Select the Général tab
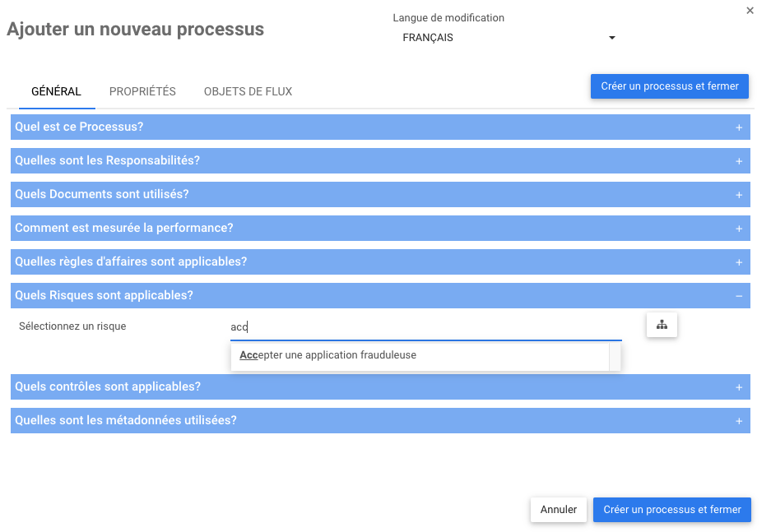This screenshot has width=771, height=532. click(x=56, y=91)
